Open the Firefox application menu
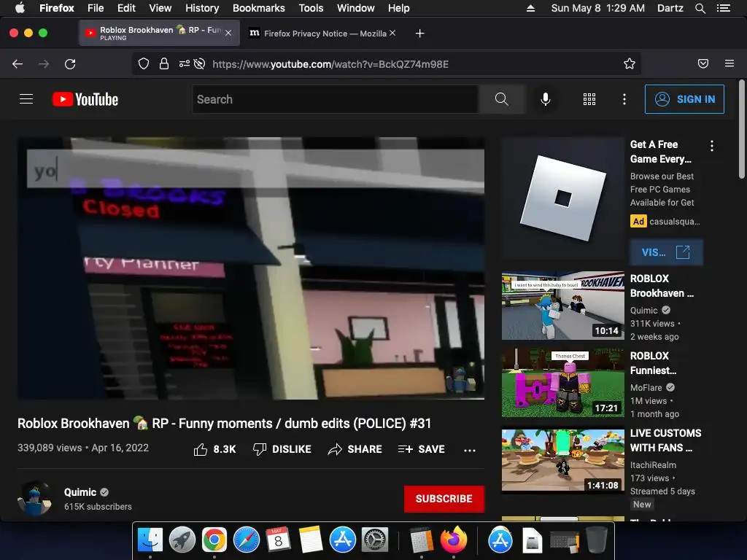Image resolution: width=747 pixels, height=560 pixels. pos(729,64)
